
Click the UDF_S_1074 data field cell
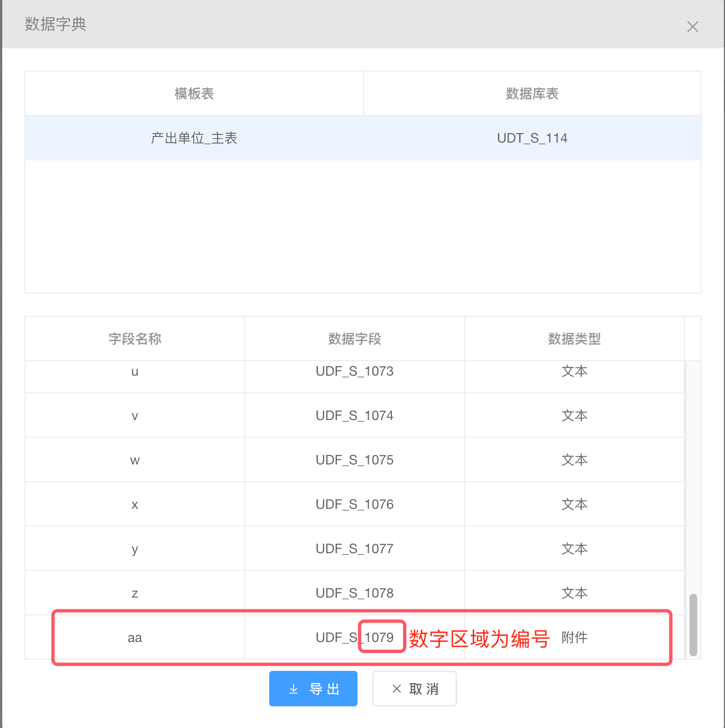pos(355,416)
